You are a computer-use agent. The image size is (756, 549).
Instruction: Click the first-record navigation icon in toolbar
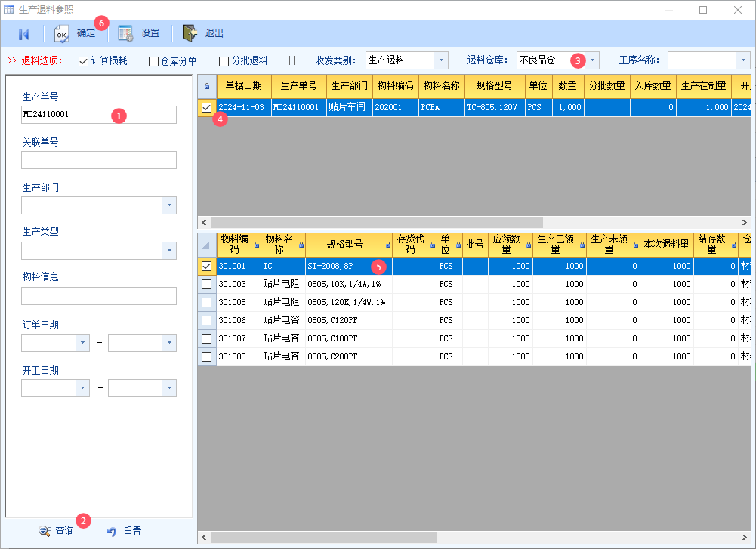coord(23,34)
